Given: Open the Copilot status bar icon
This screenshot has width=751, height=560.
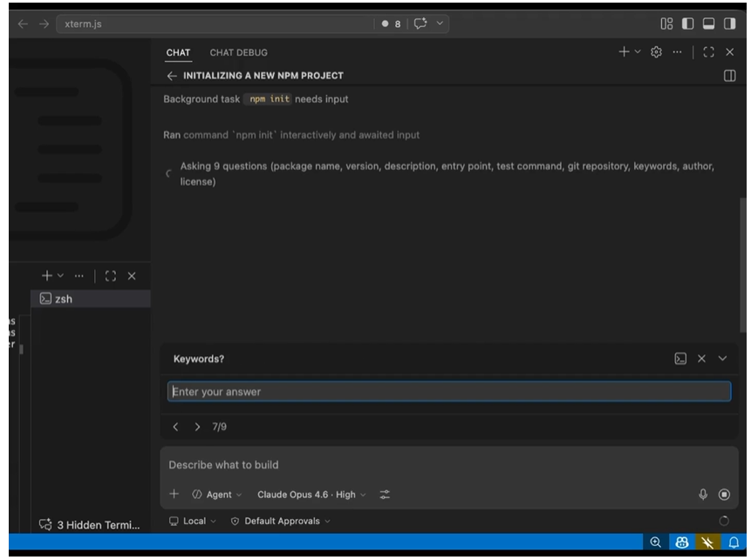Looking at the screenshot, I should pyautogui.click(x=681, y=543).
